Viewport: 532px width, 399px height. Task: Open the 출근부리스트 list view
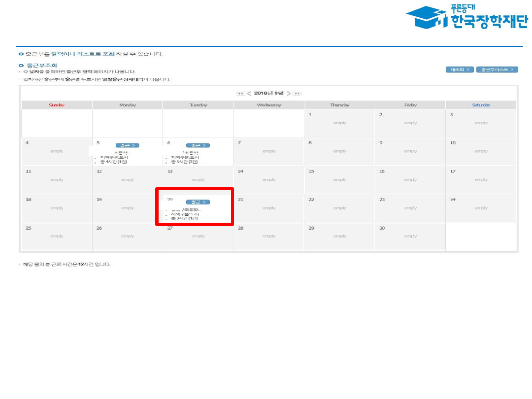[497, 69]
